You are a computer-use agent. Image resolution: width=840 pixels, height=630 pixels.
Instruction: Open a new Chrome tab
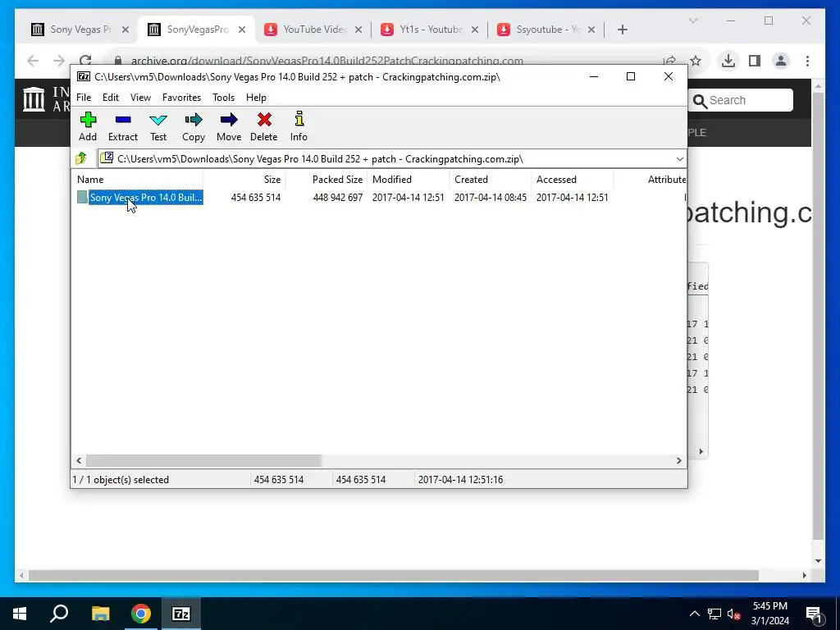pos(622,30)
